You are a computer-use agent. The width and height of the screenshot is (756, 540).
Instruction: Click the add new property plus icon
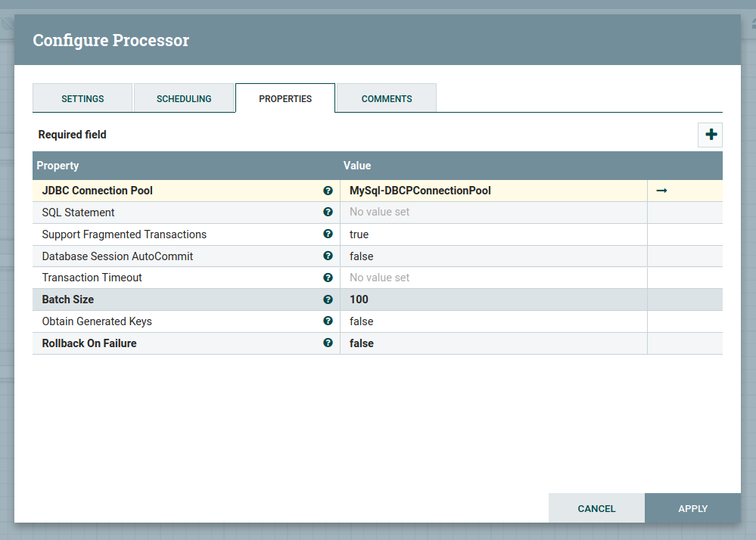pos(710,135)
